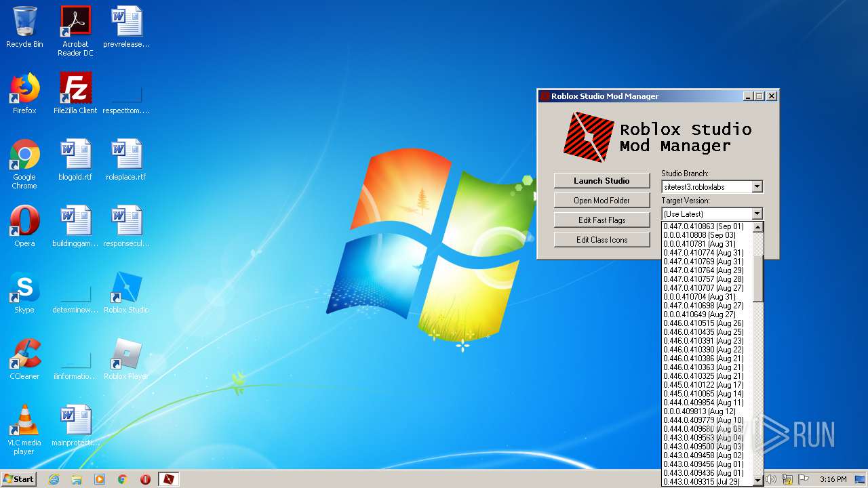Collapse the Target Version dropdown arrow

(757, 213)
